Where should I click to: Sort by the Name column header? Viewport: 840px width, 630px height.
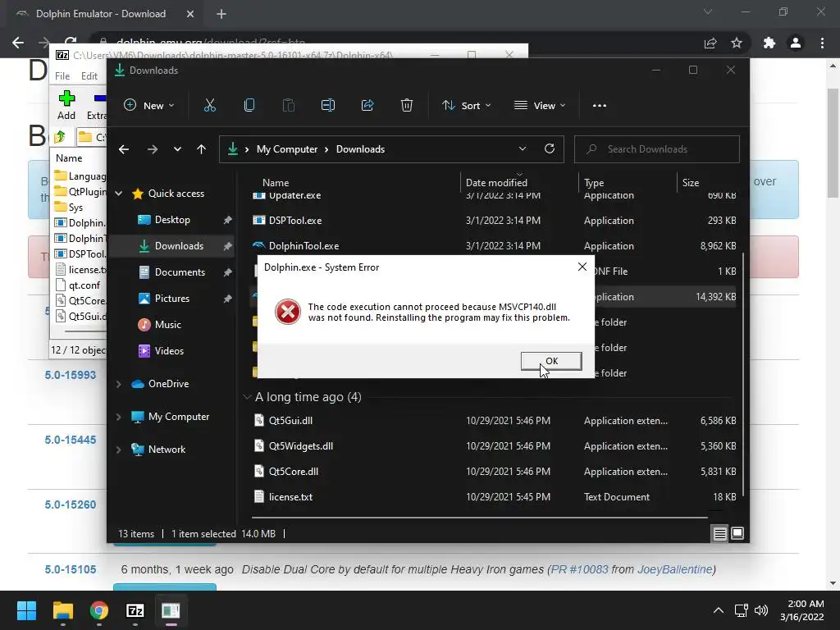tap(276, 183)
